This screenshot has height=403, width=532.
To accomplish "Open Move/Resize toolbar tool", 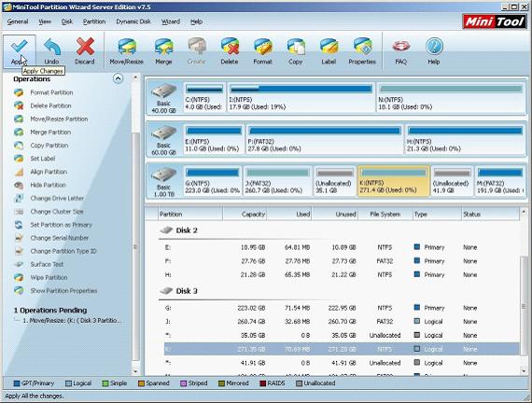I will 127,51.
